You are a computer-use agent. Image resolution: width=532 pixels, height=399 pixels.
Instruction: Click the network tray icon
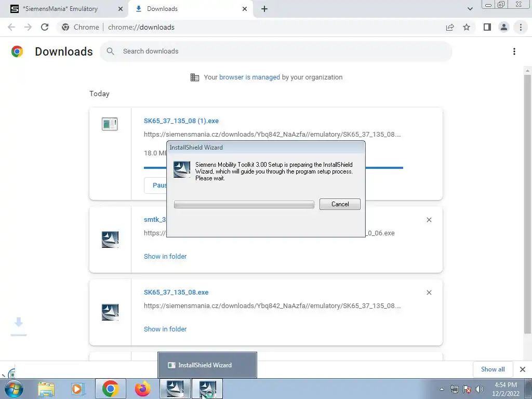click(454, 389)
